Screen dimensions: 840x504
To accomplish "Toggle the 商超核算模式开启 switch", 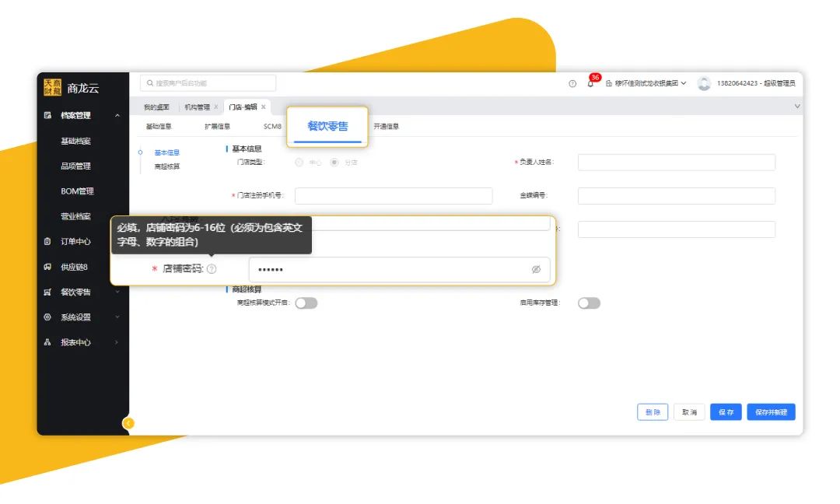I will pyautogui.click(x=306, y=303).
